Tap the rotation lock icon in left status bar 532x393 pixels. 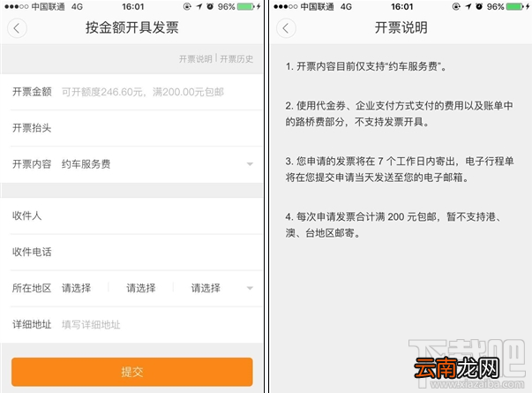[x=187, y=6]
